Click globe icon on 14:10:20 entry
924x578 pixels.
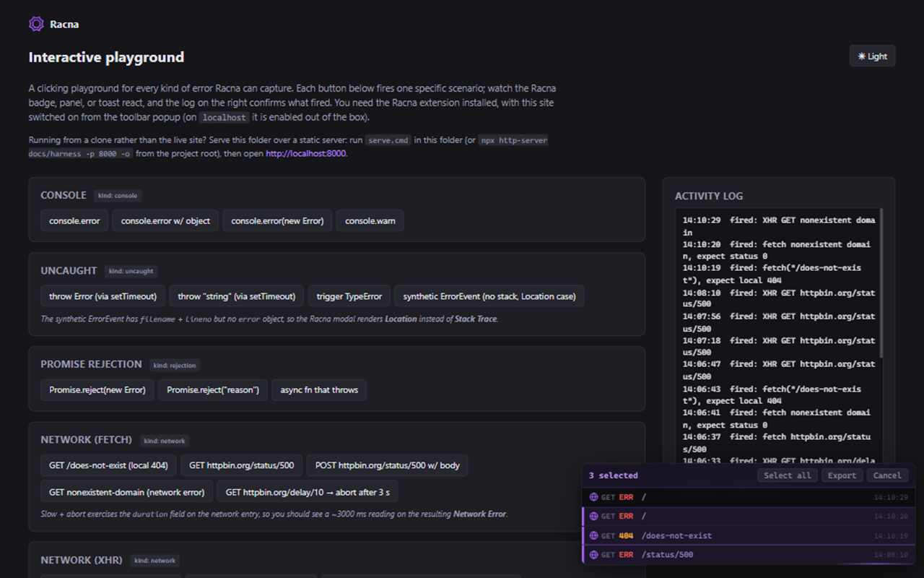click(593, 517)
